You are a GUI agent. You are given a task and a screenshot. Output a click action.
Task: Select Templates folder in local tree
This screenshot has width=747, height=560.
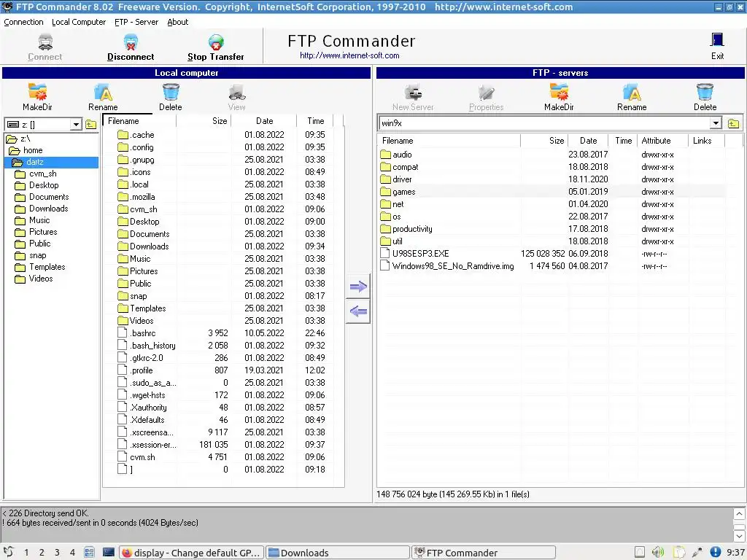point(47,267)
